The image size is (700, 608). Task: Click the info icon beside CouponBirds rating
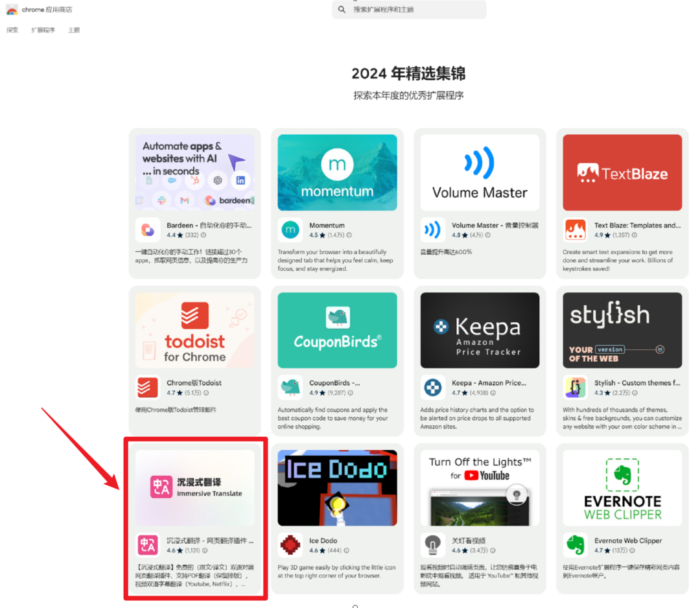pyautogui.click(x=351, y=393)
